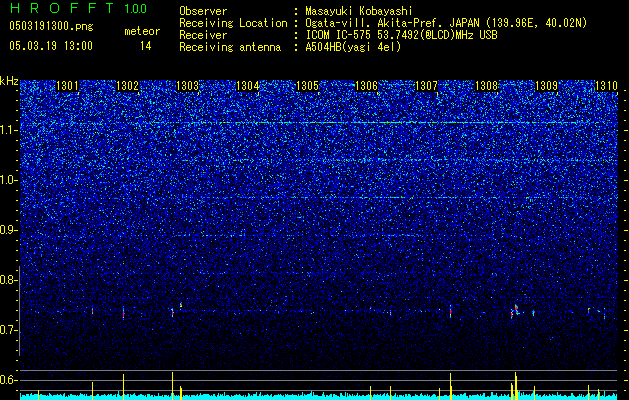This screenshot has width=629, height=400.
Task: Click the 1306 time marker
Action: (367, 85)
